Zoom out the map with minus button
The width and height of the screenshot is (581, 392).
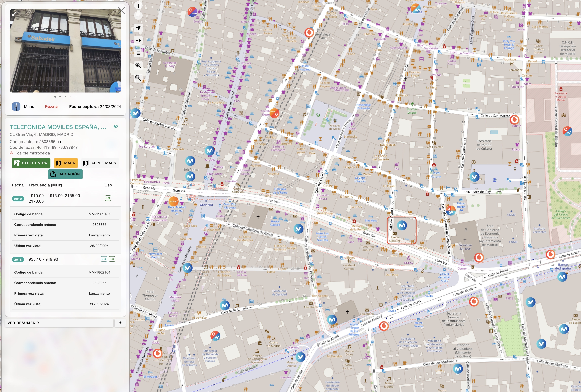click(138, 16)
